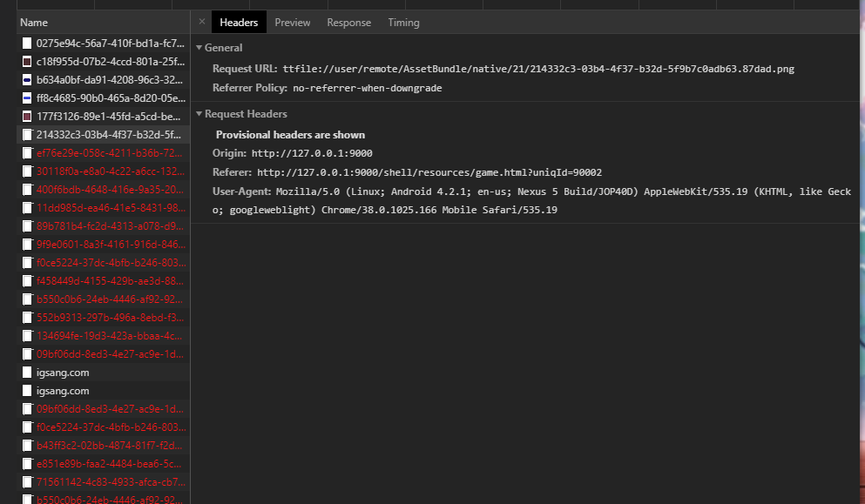Select the failed request 30118f0a
The image size is (865, 504).
pyautogui.click(x=110, y=171)
